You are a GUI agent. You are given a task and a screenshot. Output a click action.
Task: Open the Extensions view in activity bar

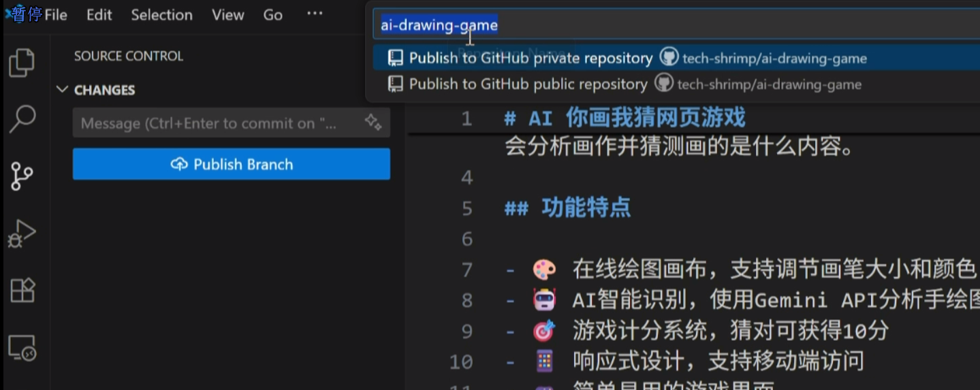(22, 291)
